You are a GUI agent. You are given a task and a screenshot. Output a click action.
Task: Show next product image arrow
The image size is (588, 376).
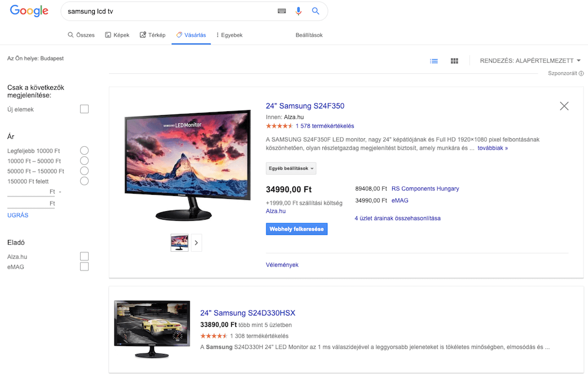tap(196, 243)
